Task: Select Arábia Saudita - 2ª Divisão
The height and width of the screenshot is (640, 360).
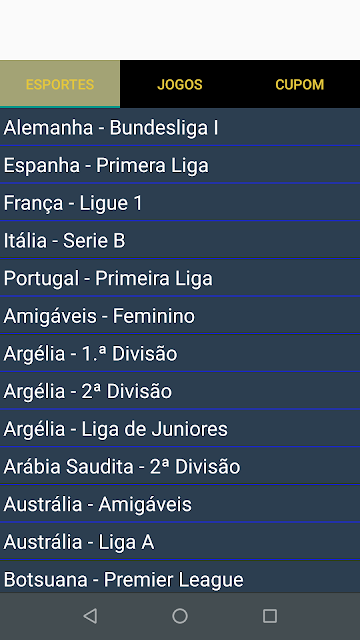Action: [x=180, y=466]
